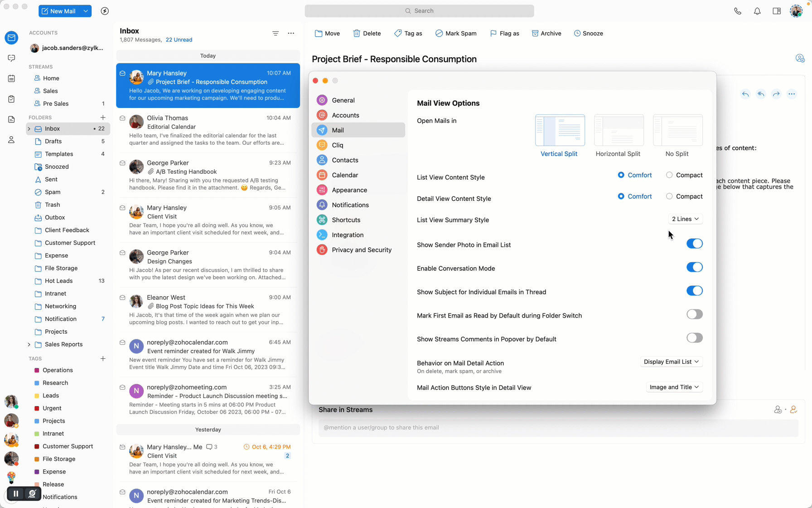
Task: Click the reply arrow icon in email header
Action: pyautogui.click(x=745, y=94)
